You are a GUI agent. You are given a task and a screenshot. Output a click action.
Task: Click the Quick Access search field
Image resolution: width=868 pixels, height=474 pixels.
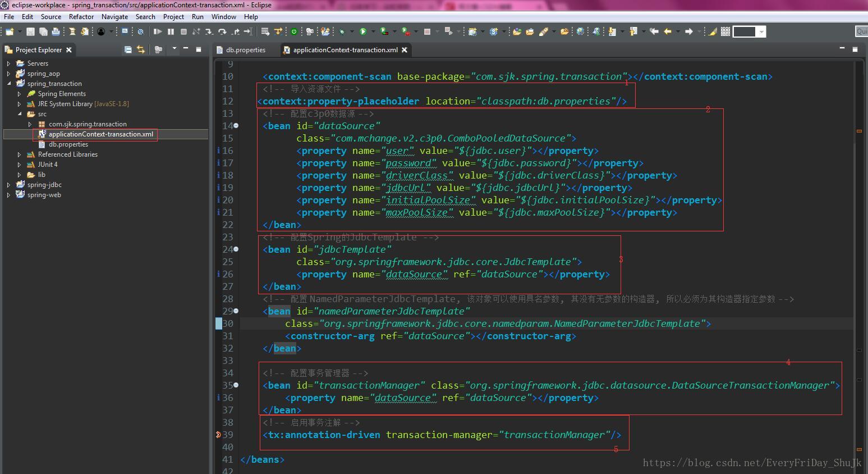pos(861,31)
